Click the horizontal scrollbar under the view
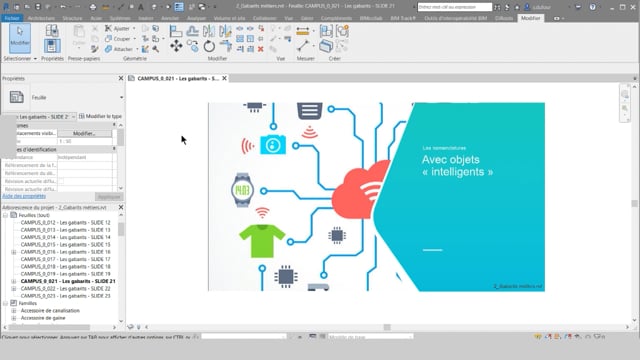Viewport: 640px width, 360px height. pos(387,327)
